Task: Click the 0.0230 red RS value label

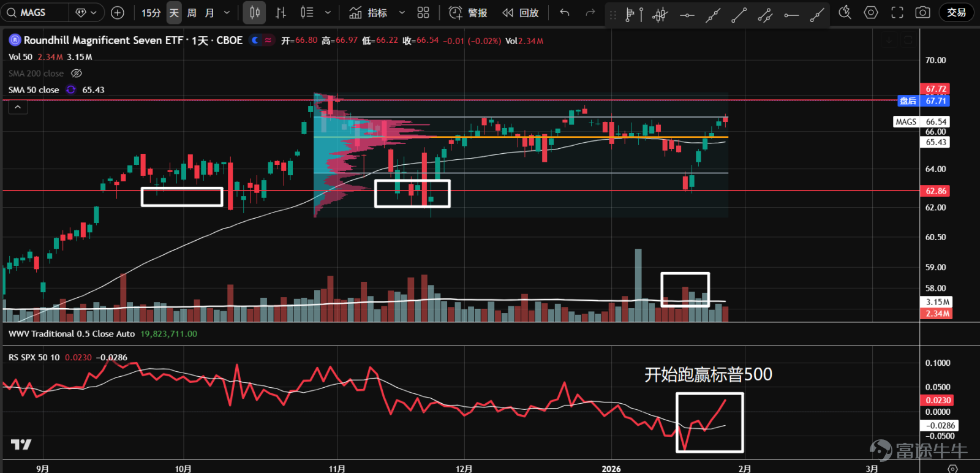Action: point(937,401)
